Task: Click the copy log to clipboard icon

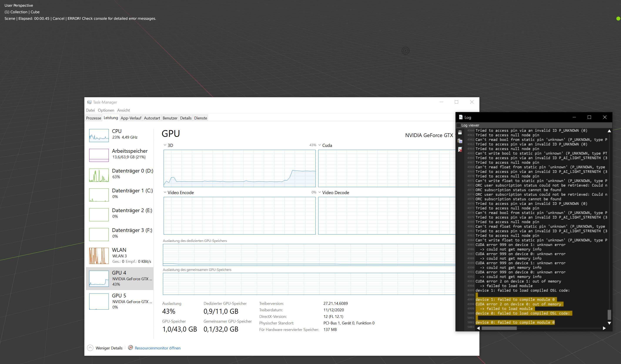Action: coord(460,141)
